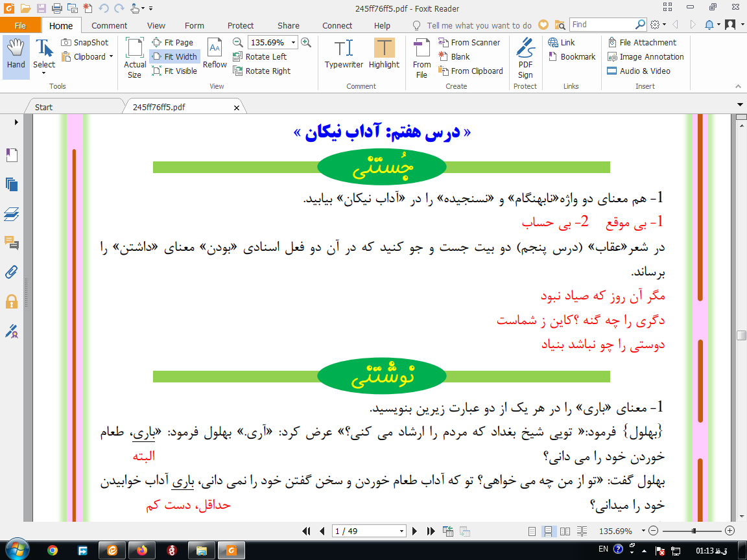747x560 pixels.
Task: Go to the last page
Action: (431, 531)
